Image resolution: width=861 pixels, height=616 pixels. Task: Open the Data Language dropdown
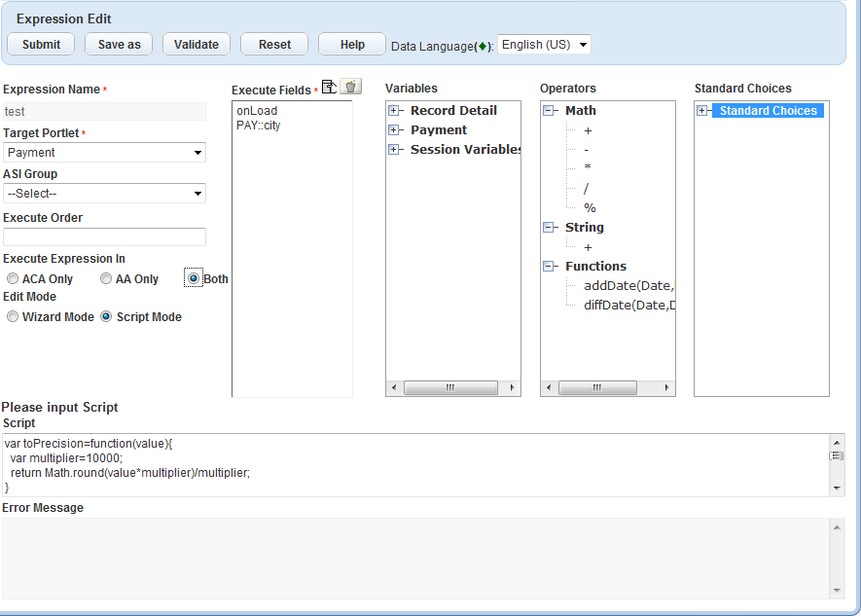544,45
